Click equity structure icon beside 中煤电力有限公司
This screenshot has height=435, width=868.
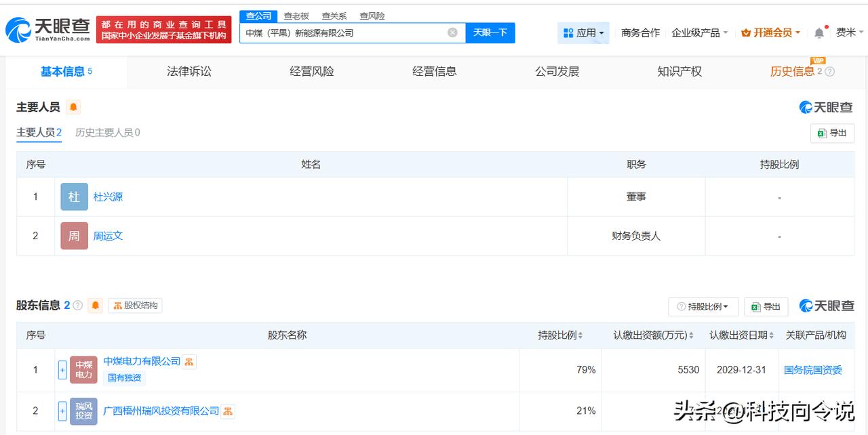[189, 362]
